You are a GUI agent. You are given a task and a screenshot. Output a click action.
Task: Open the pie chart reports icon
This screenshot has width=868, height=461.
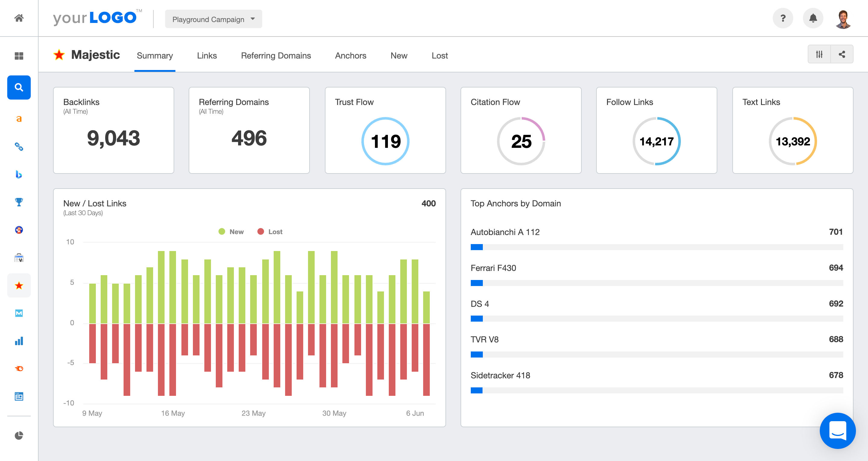pos(19,435)
